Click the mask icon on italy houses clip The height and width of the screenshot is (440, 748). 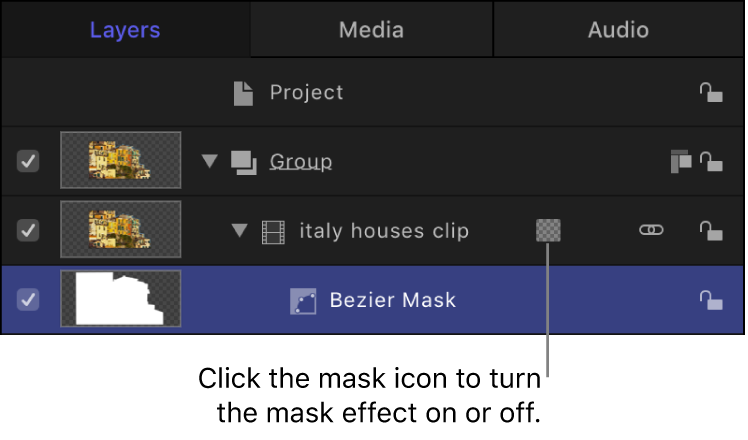pos(548,231)
